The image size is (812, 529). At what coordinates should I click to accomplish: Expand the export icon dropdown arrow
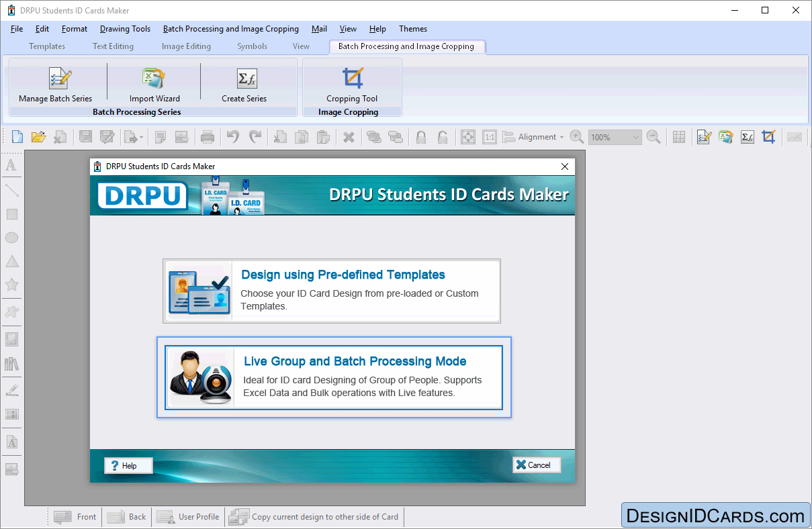[x=141, y=137]
